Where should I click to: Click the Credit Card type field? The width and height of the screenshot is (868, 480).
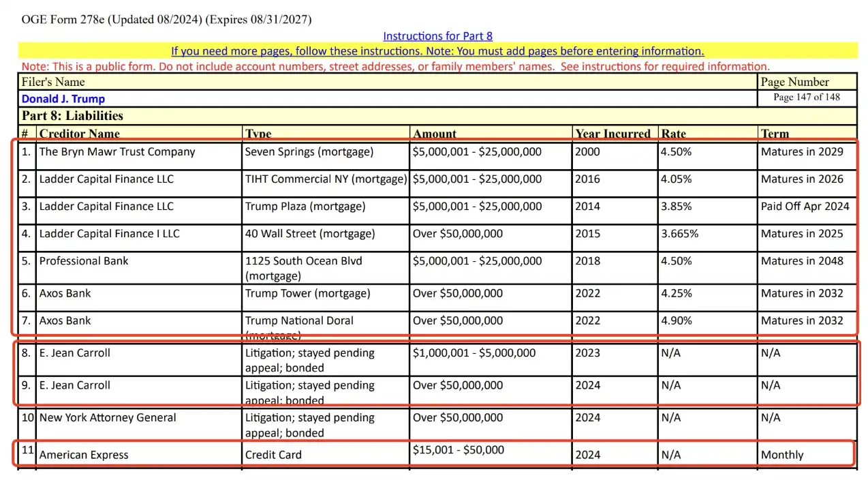tap(273, 455)
